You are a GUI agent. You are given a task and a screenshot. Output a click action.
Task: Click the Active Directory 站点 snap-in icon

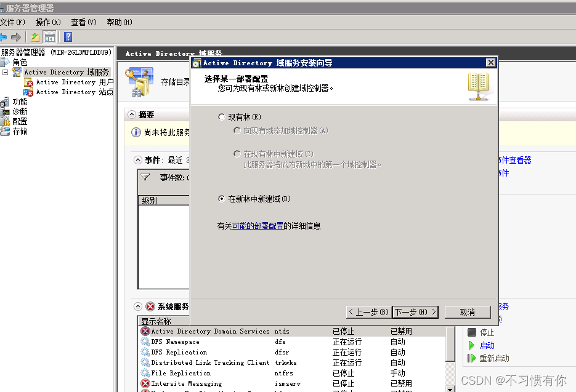coord(29,92)
